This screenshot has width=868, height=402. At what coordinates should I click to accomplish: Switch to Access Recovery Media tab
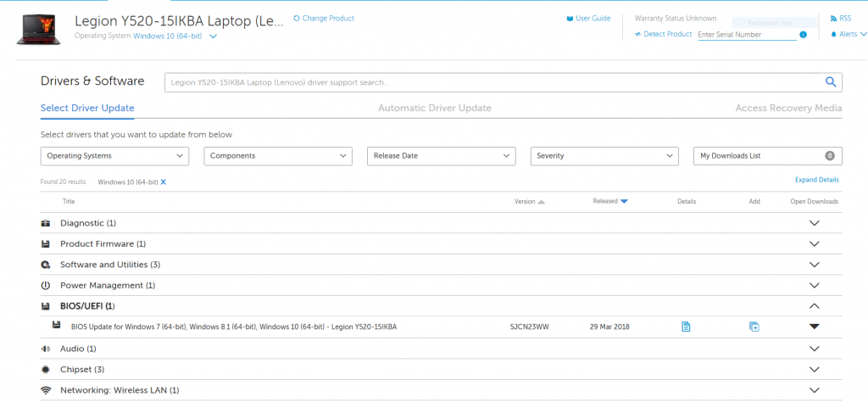pyautogui.click(x=788, y=108)
